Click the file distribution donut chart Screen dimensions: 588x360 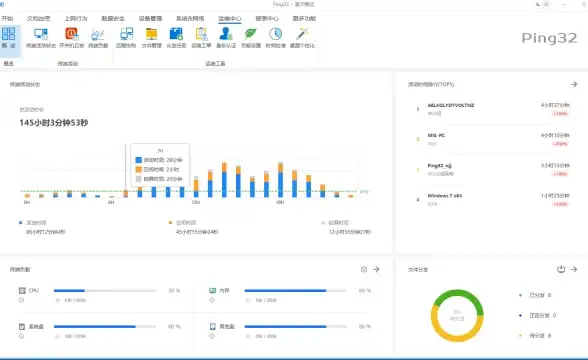(x=457, y=315)
